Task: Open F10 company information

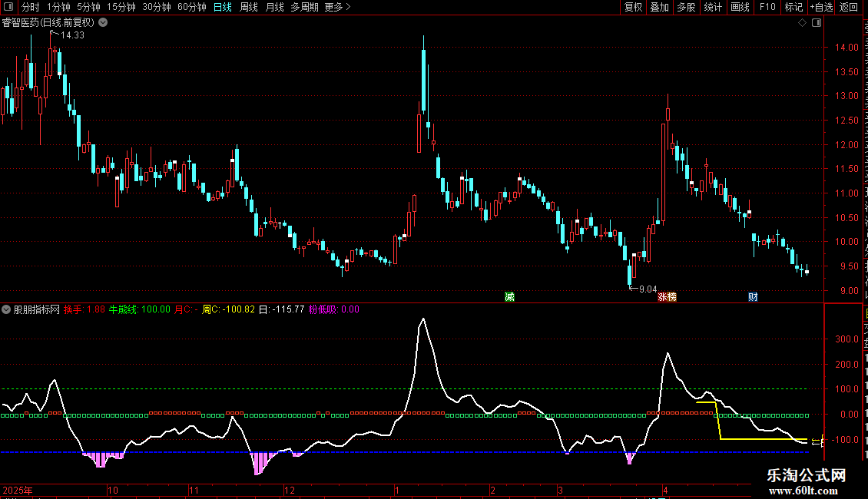Action: click(767, 7)
